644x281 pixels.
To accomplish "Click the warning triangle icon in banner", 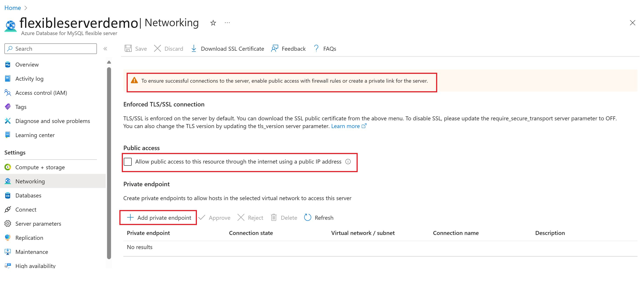I will 134,80.
